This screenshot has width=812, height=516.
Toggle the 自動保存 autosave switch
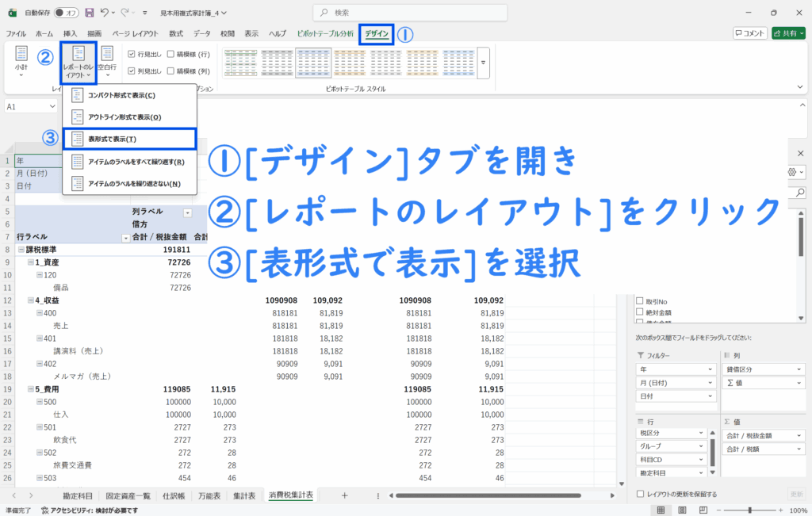point(66,13)
